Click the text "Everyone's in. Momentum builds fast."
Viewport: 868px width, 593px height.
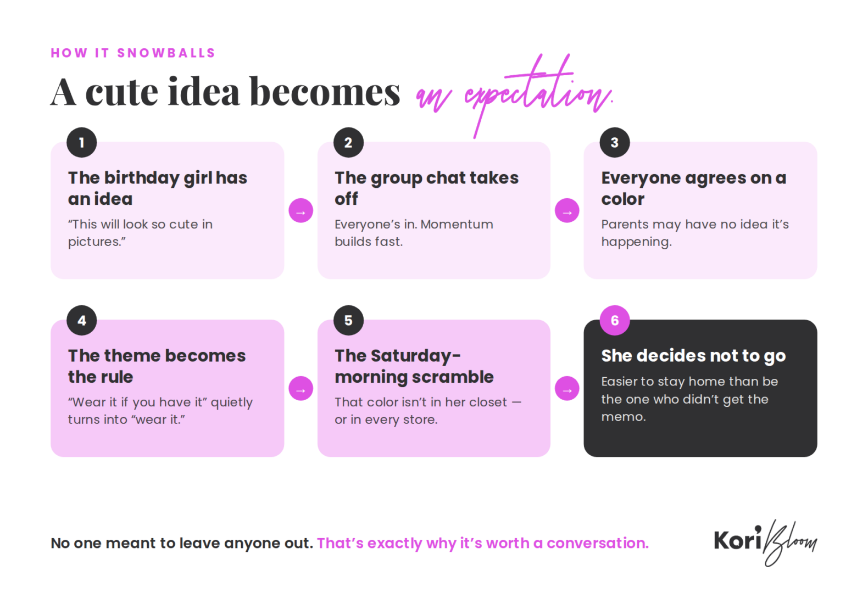pos(414,233)
